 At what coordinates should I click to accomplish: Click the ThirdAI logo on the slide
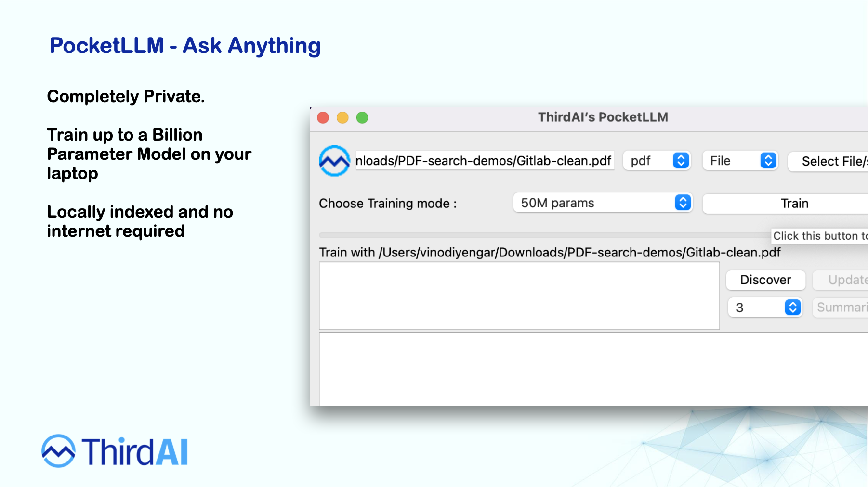(115, 451)
